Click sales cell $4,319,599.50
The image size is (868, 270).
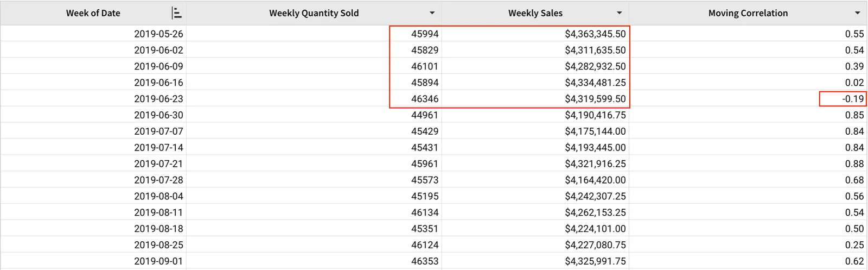tap(535, 99)
